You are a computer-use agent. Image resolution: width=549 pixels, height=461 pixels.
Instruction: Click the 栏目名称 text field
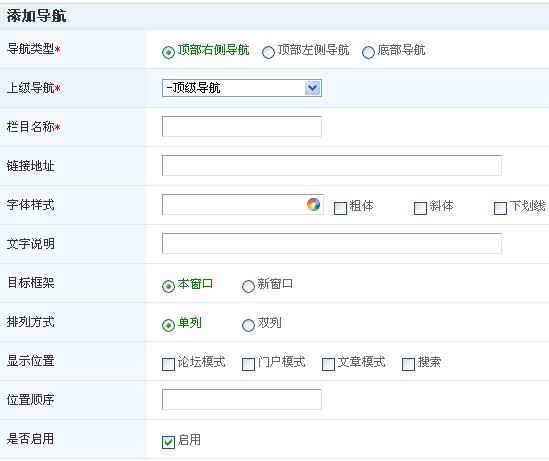[x=242, y=126]
